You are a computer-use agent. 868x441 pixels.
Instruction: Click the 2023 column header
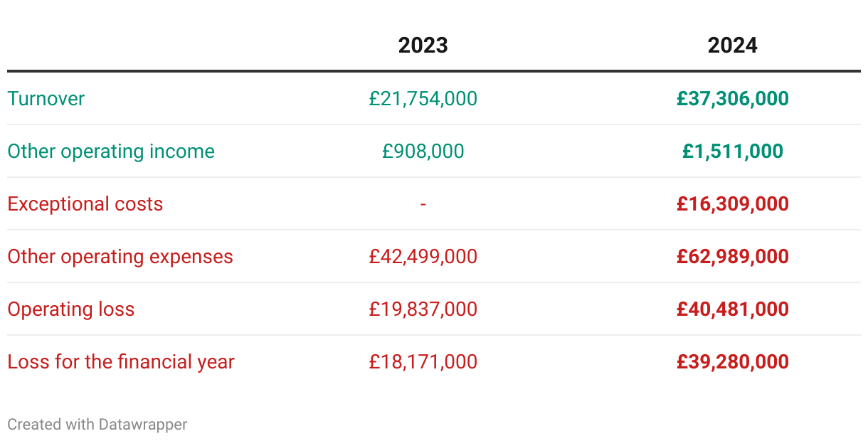[423, 46]
